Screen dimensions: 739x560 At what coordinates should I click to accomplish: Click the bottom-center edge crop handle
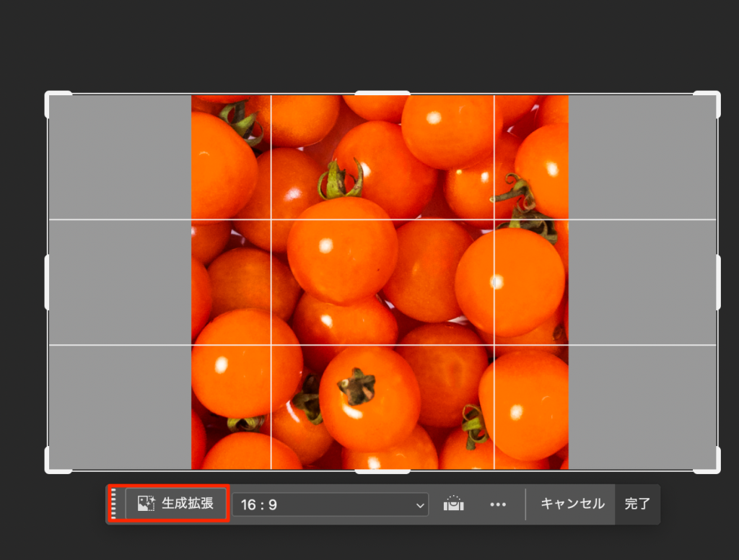click(382, 471)
